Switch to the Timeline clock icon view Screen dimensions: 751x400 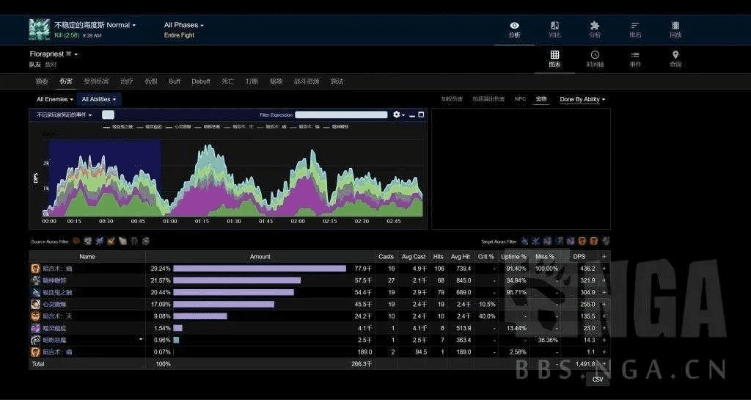[595, 59]
